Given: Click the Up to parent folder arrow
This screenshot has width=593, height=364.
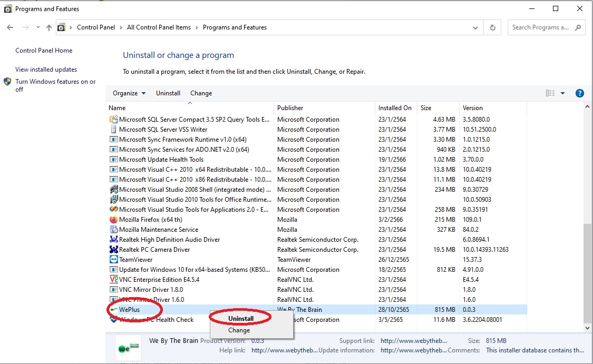Looking at the screenshot, I should [x=49, y=27].
